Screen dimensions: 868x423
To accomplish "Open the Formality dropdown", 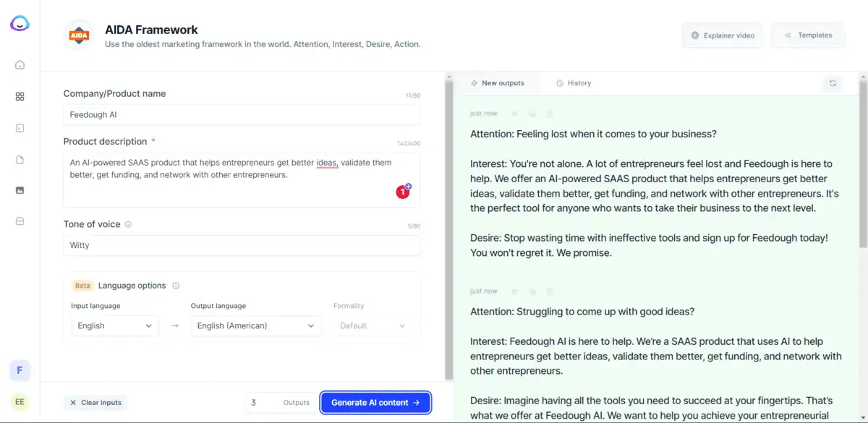I will 373,326.
